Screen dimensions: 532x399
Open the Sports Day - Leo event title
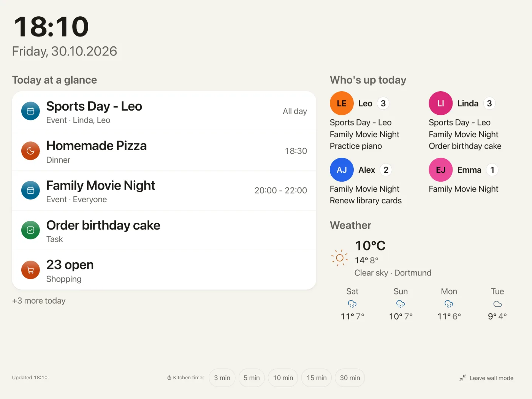pos(94,106)
